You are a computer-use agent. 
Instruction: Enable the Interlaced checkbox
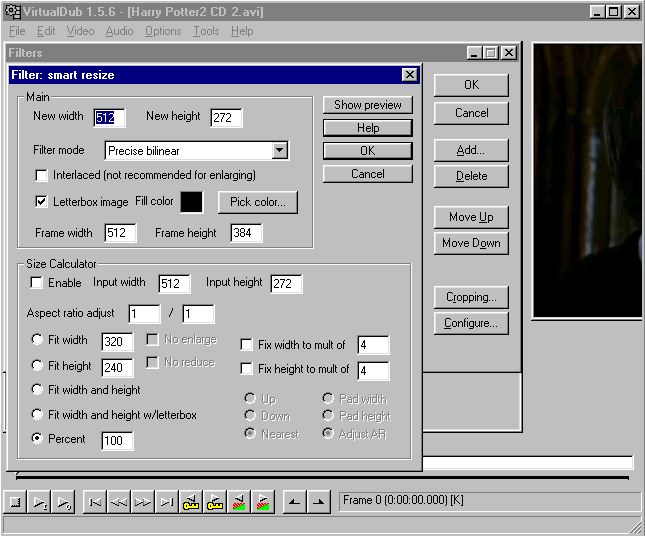click(x=41, y=175)
